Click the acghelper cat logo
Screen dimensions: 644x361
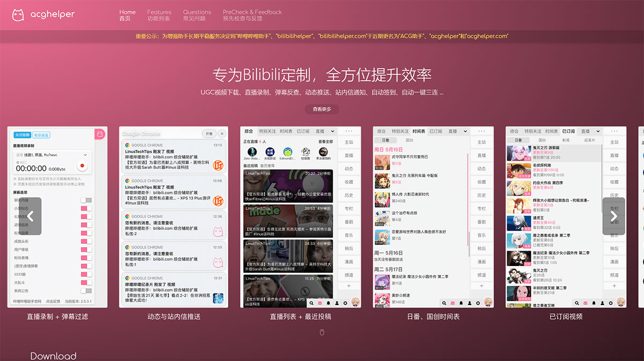pos(18,15)
